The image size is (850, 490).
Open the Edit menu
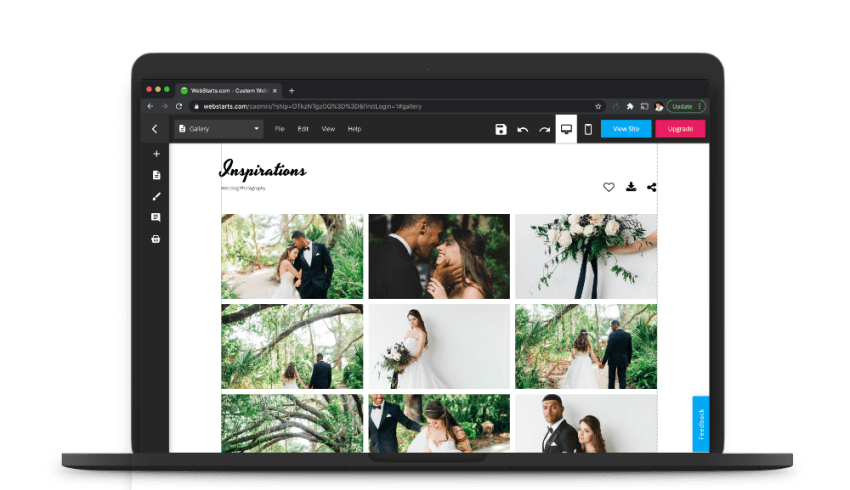coord(303,129)
